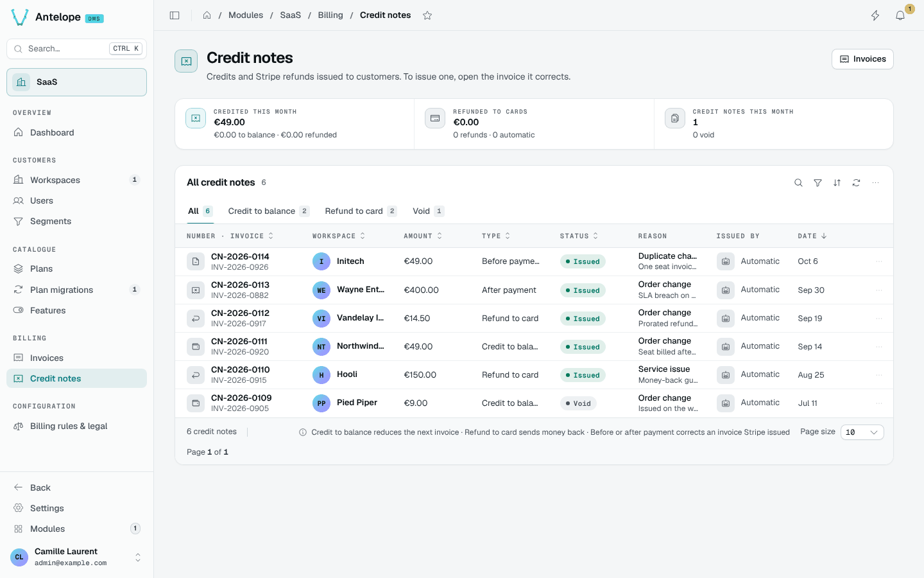Open the notifications bell

tap(900, 15)
